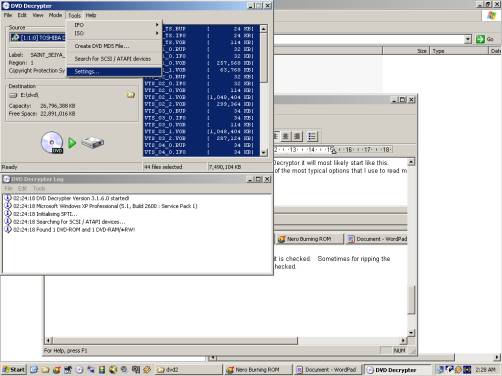The width and height of the screenshot is (502, 376).
Task: Open the Help menu in DVD Decrypter
Action: [91, 15]
